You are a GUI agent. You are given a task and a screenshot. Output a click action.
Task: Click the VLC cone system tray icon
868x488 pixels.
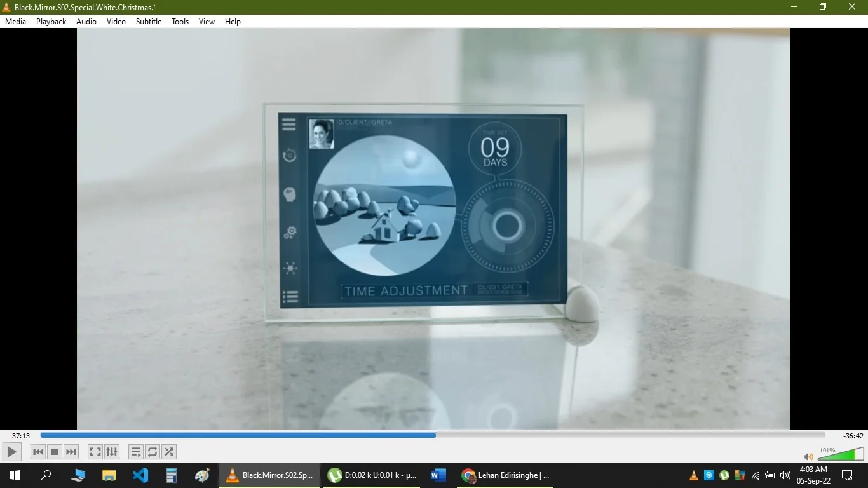(x=694, y=475)
